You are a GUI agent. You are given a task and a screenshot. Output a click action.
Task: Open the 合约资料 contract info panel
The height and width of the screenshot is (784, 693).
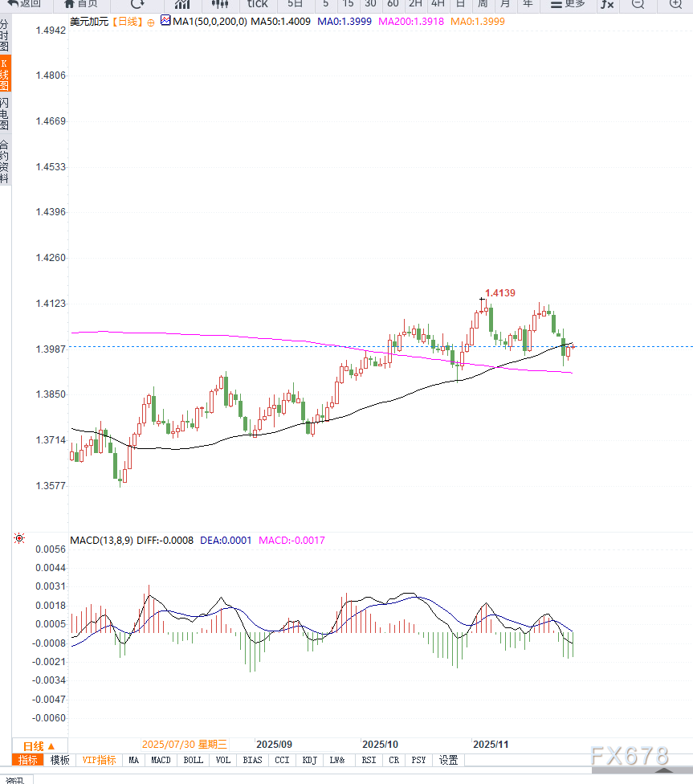tap(5, 161)
